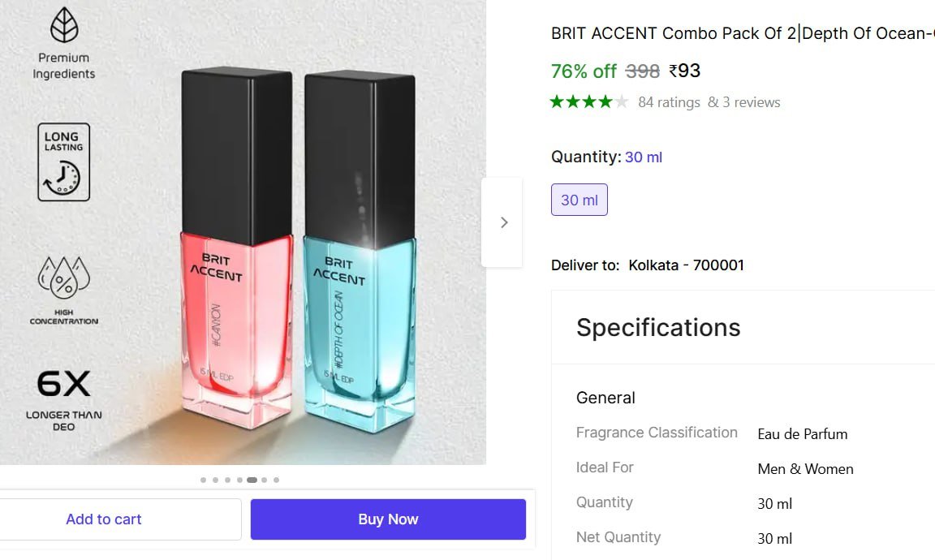
Task: Click the Long Lasting clock icon
Action: coord(63,162)
